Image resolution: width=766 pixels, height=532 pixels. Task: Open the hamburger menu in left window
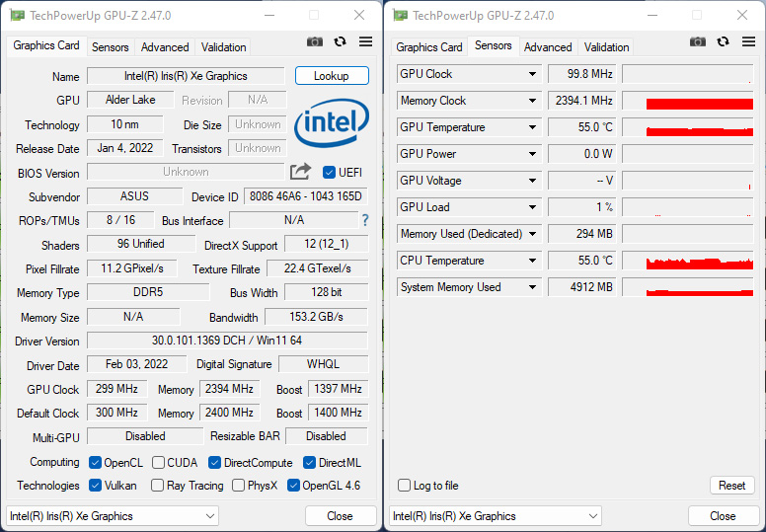point(365,41)
